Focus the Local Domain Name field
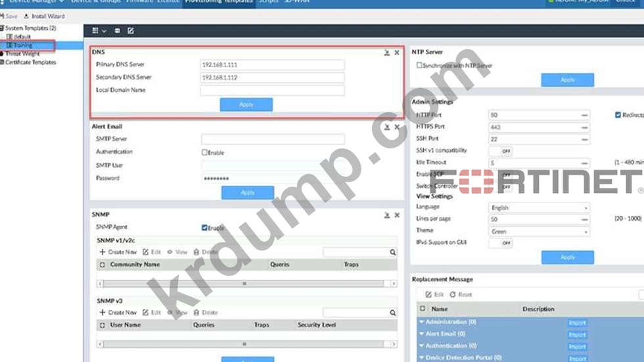The image size is (644, 362). click(272, 90)
